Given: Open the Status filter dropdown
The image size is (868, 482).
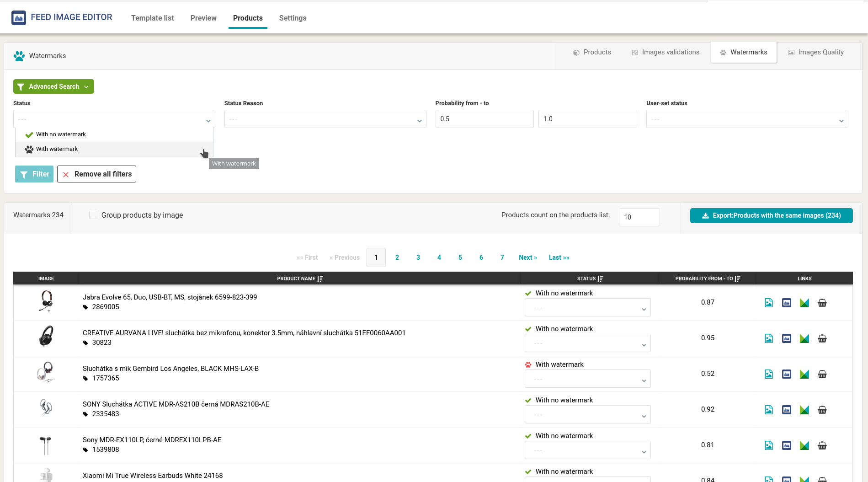Looking at the screenshot, I should (x=114, y=119).
